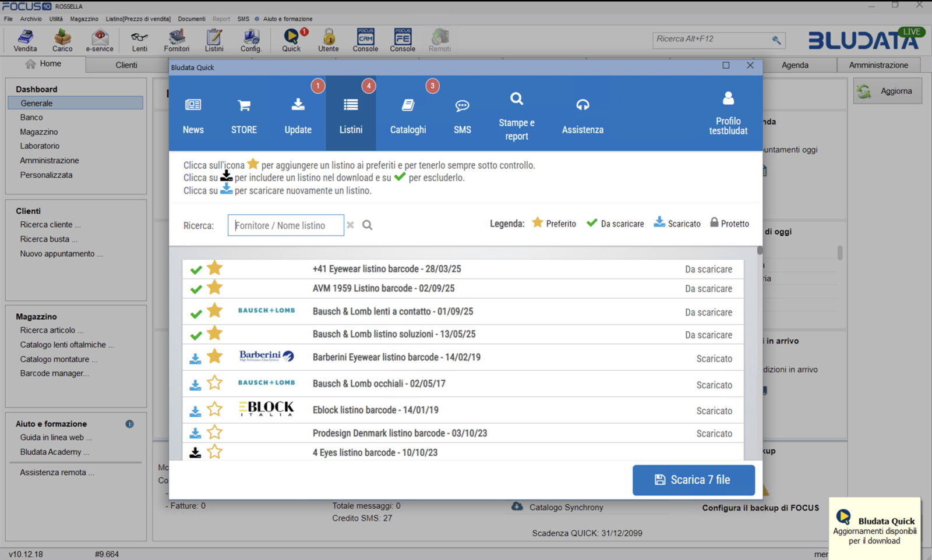Unfavorite the Barberini Eyewear listino
Viewport: 932px width, 560px height.
click(215, 356)
